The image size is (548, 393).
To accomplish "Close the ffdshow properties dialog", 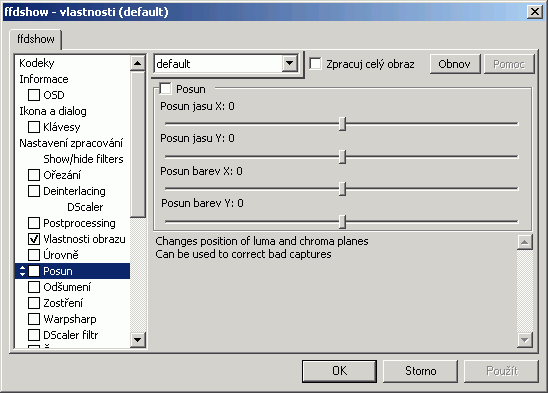I will (x=535, y=12).
